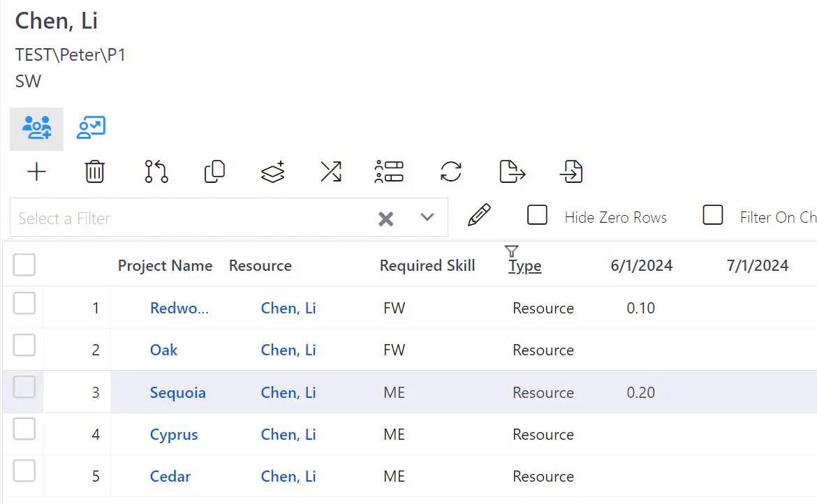This screenshot has width=817, height=504.
Task: Open the resource assignments tab icon
Action: tap(36, 128)
